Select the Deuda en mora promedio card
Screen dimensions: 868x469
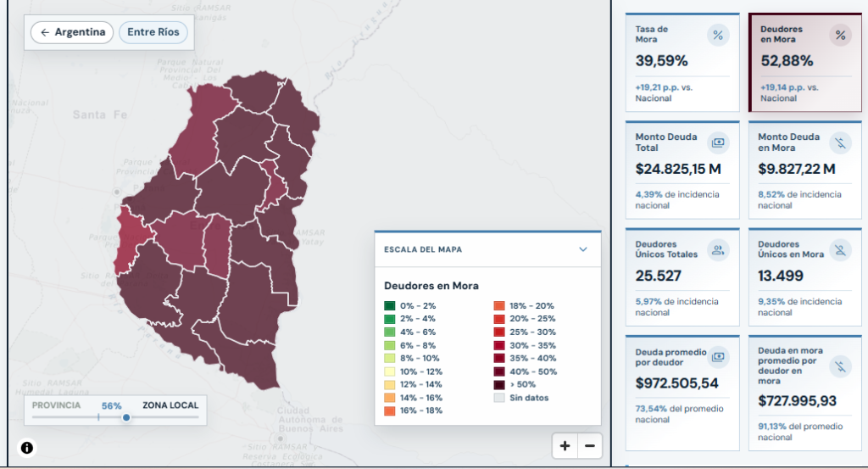click(805, 393)
